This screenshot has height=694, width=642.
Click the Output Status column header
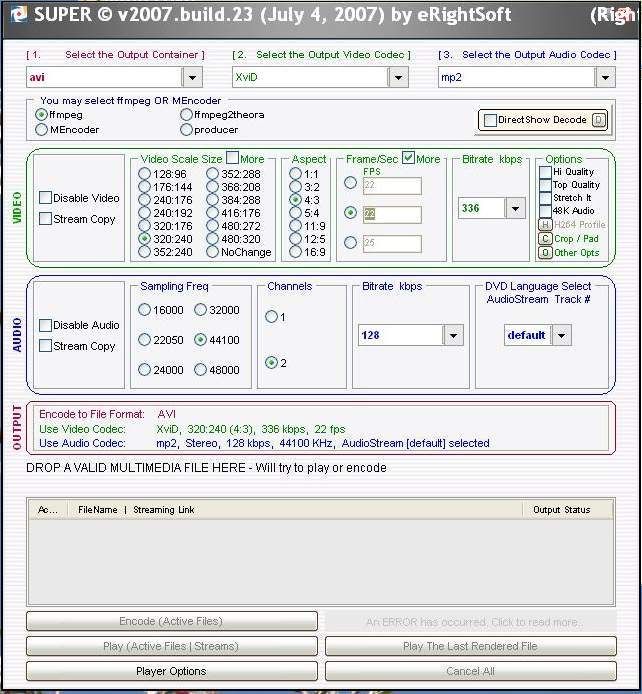click(561, 510)
